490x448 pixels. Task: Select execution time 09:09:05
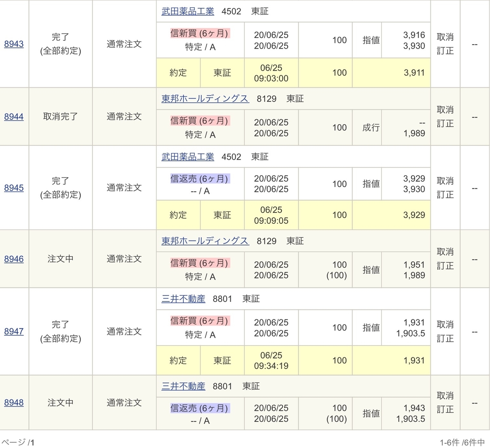(271, 221)
